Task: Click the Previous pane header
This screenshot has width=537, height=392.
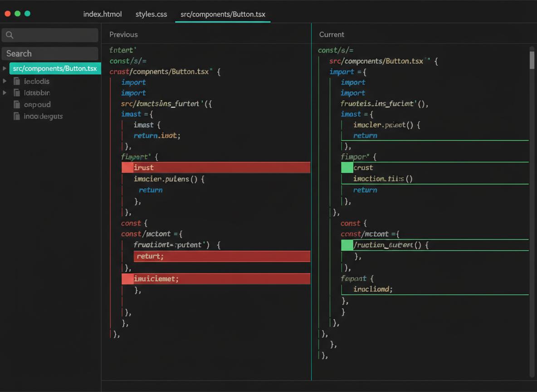Action: (x=124, y=34)
